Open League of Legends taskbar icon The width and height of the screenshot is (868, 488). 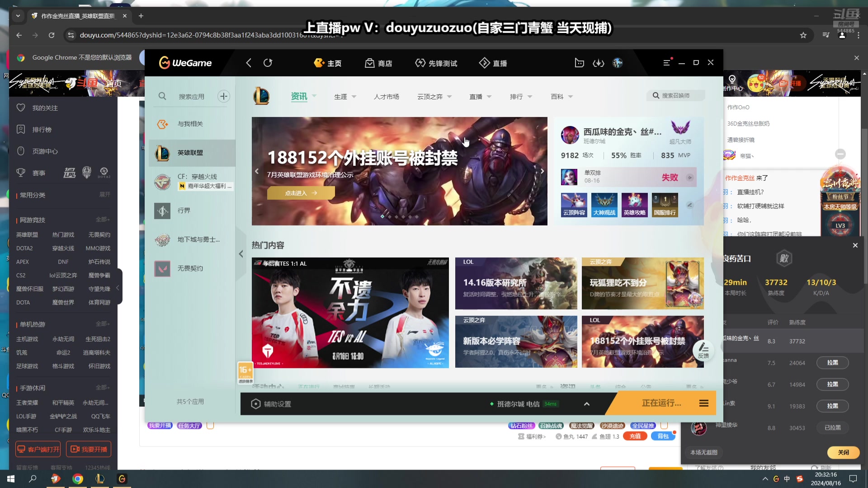[100, 479]
